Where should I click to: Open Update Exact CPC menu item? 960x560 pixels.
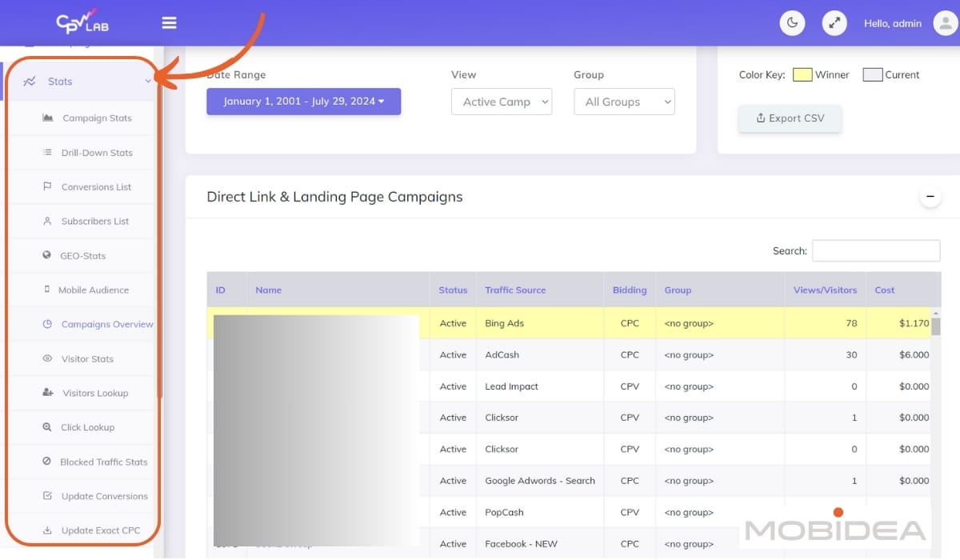(101, 530)
